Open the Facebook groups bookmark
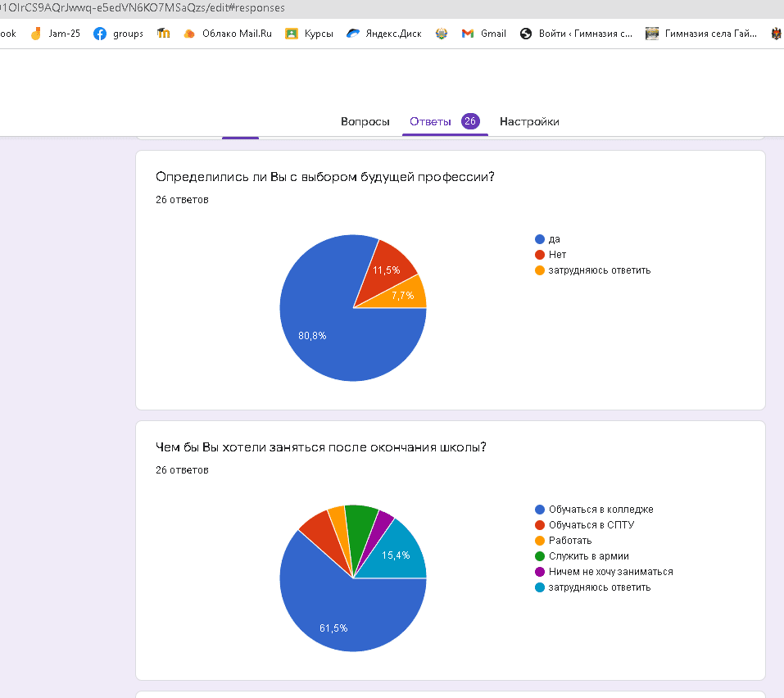Image resolution: width=784 pixels, height=698 pixels. (119, 34)
